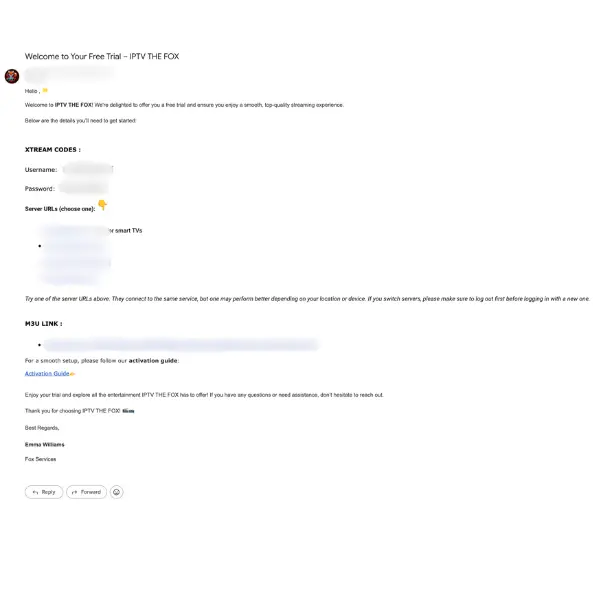This screenshot has width=601, height=600.
Task: Click the pointing-down emoji beside Server URLs
Action: 102,206
